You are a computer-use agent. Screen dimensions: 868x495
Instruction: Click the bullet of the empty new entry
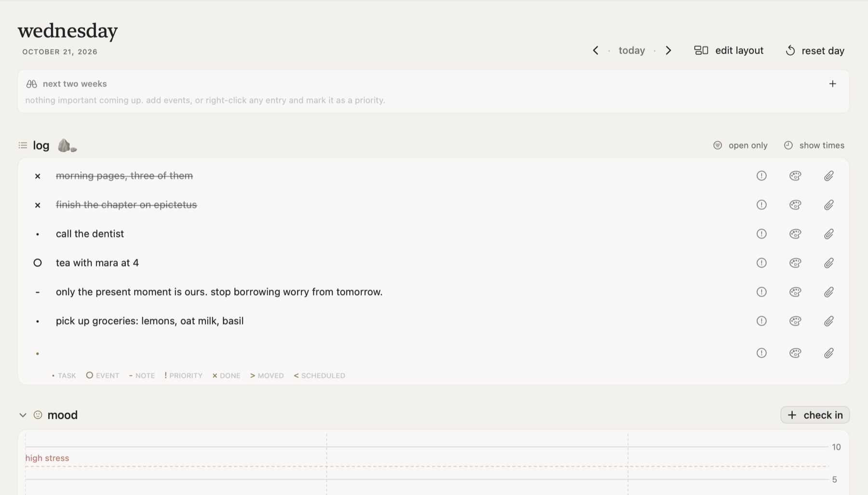tap(38, 354)
